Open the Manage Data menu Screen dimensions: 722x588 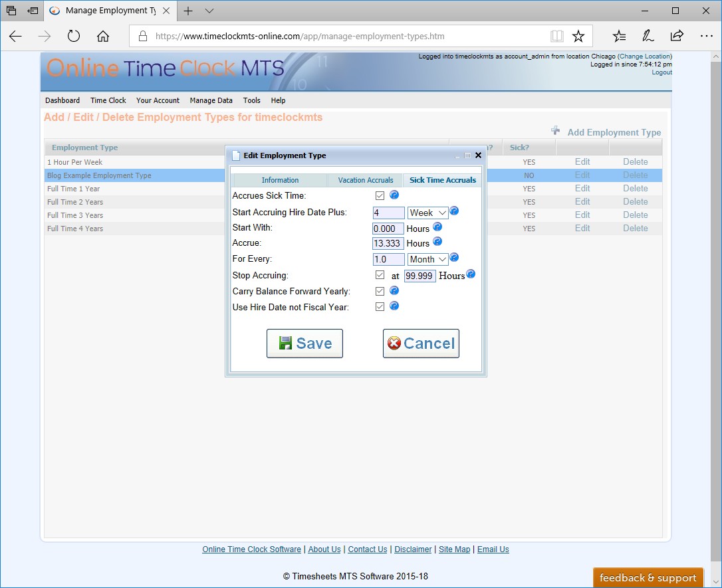point(211,100)
